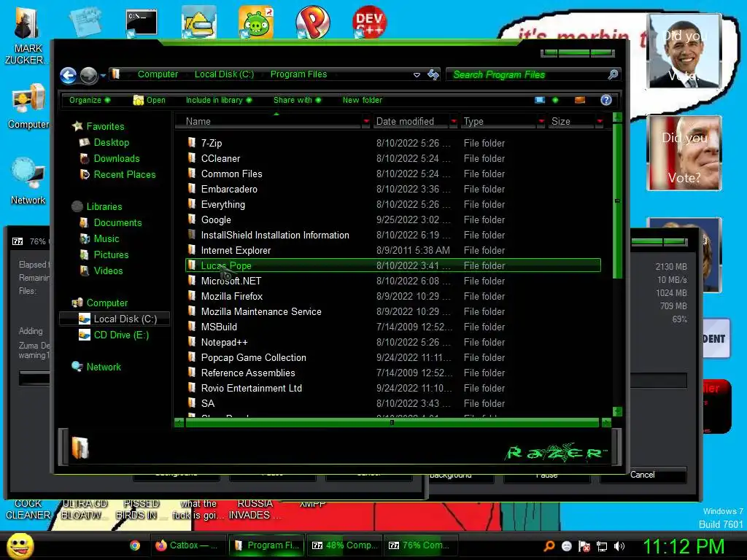Open the Type column filter dropdown
Image resolution: width=747 pixels, height=560 pixels.
(x=541, y=122)
